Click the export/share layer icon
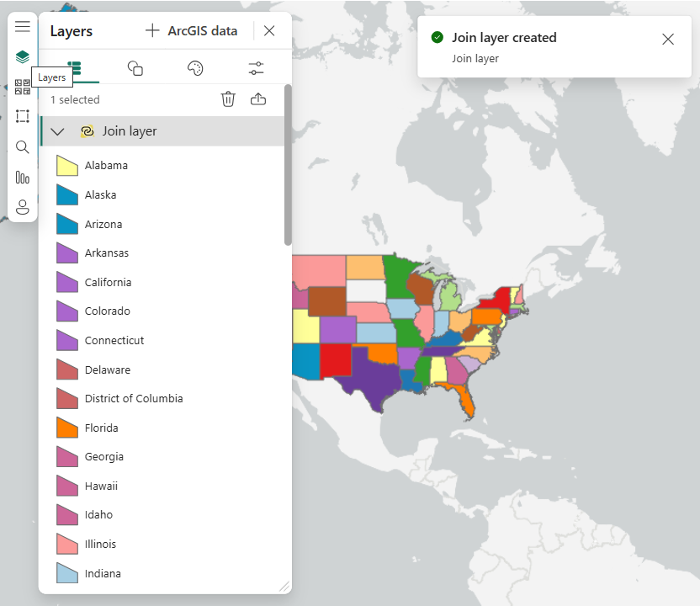This screenshot has width=700, height=606. (x=258, y=99)
